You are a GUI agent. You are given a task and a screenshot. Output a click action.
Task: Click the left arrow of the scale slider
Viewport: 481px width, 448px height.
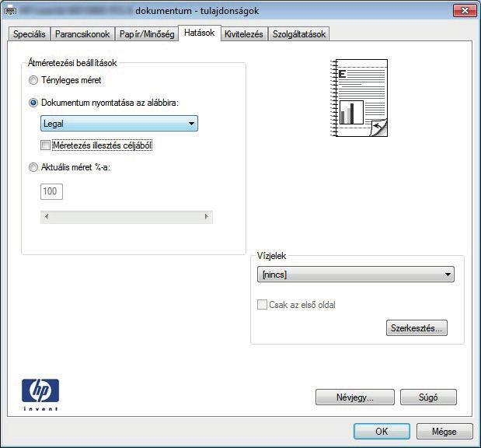point(47,217)
